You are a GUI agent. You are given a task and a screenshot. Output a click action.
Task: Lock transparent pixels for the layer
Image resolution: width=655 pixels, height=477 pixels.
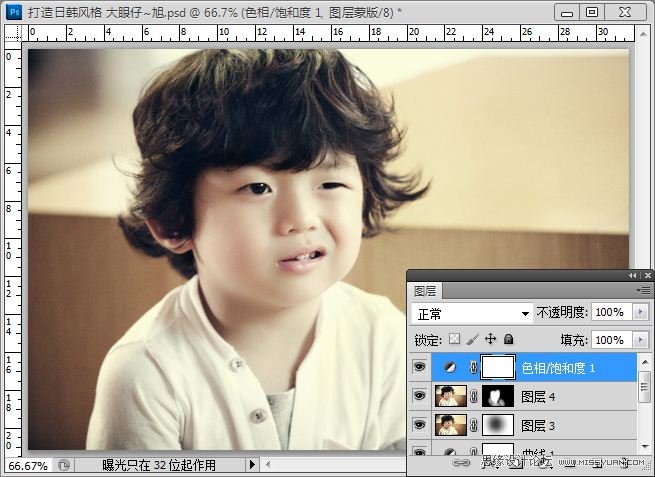454,339
